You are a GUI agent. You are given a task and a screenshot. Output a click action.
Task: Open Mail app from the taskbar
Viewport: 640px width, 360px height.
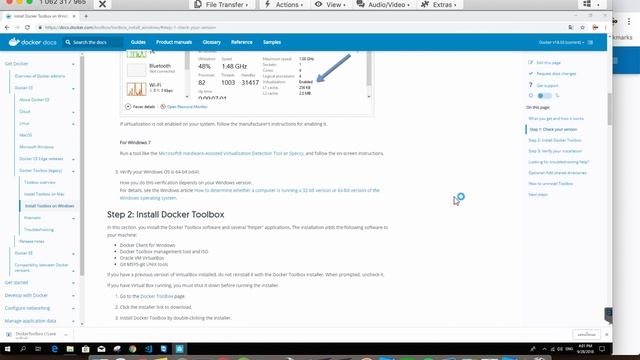pos(101,349)
